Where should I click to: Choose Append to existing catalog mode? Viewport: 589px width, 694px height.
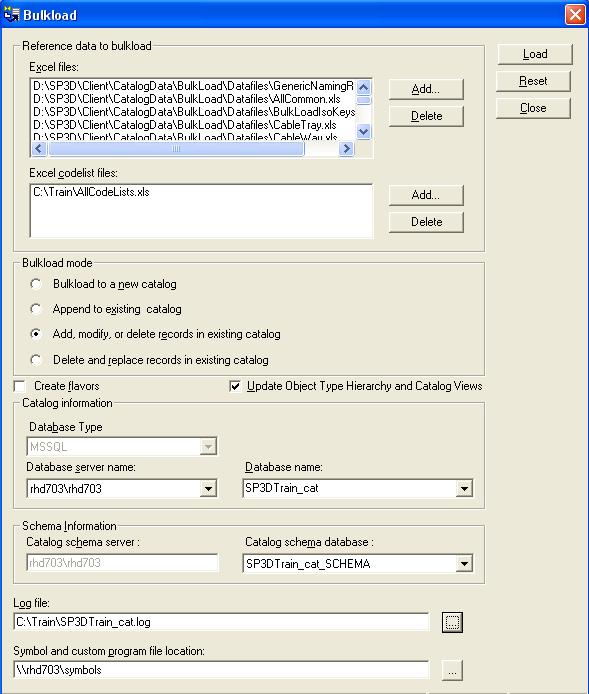[36, 309]
